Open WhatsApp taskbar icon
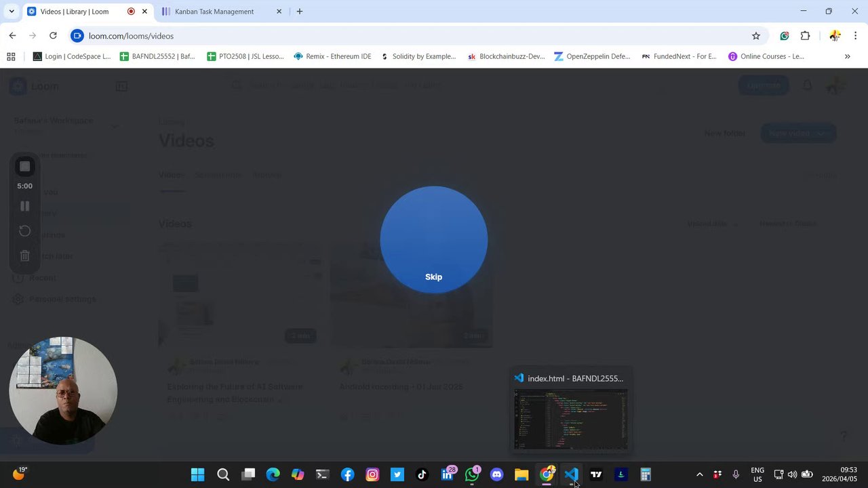The width and height of the screenshot is (868, 488). click(x=472, y=474)
